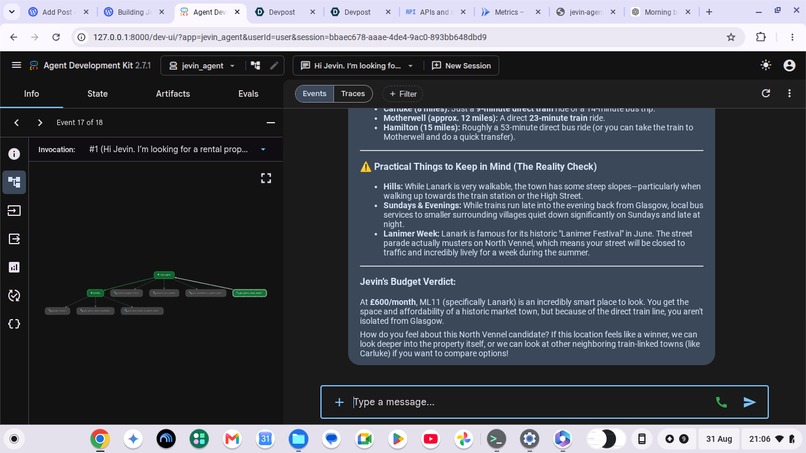Click the event info circle icon in sidebar
The height and width of the screenshot is (453, 806).
tap(14, 154)
